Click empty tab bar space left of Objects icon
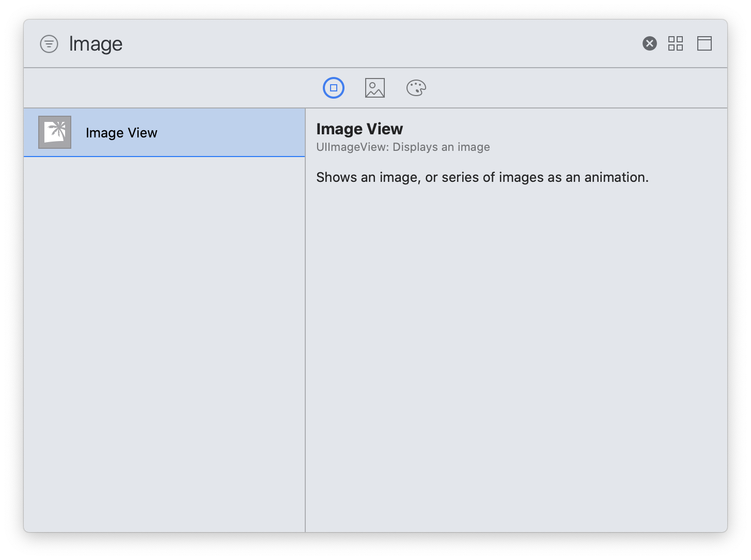The height and width of the screenshot is (560, 751). pos(170,88)
